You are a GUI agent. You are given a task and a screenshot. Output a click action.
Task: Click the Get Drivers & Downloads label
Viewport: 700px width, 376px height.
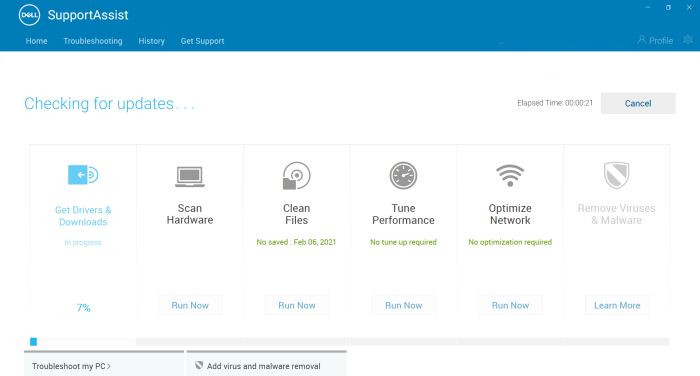pyautogui.click(x=83, y=216)
